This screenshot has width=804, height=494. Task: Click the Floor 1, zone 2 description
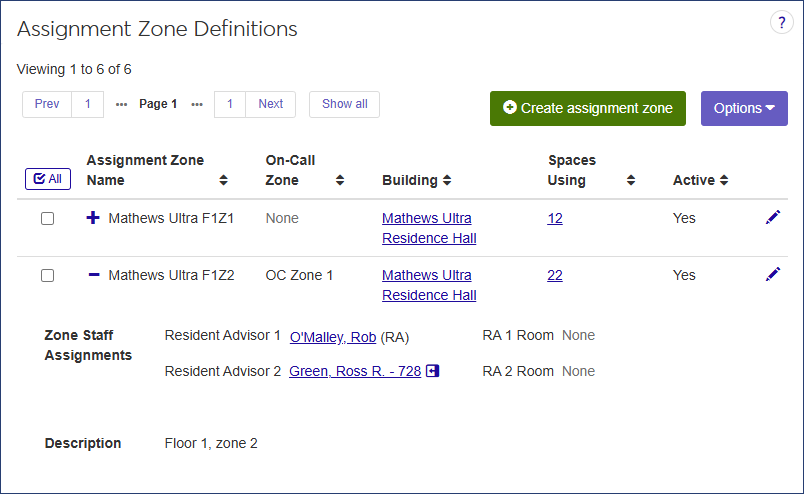coord(211,443)
